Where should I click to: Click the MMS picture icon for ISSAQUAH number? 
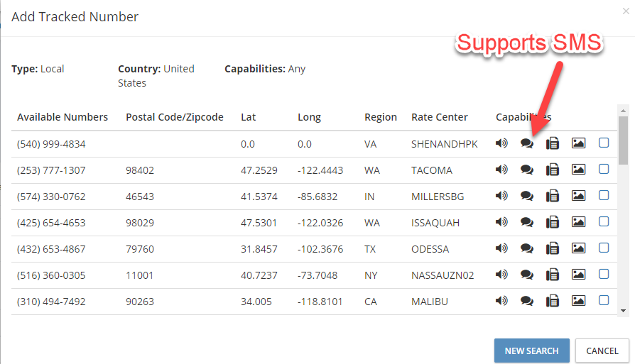(578, 222)
